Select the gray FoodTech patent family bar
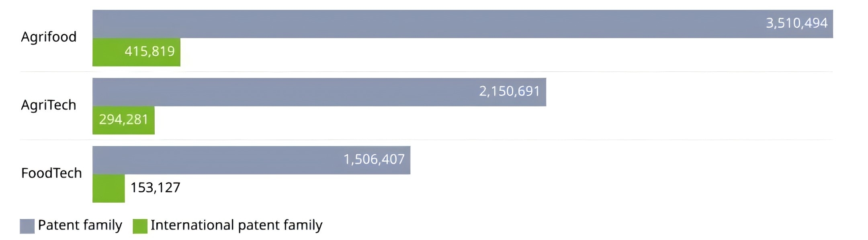Screen dimensions: 868x240 [217, 160]
